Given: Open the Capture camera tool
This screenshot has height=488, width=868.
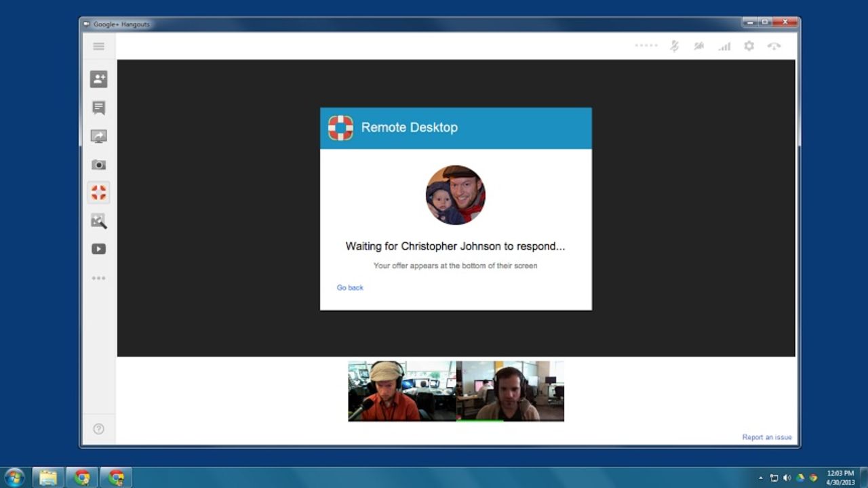Looking at the screenshot, I should 98,164.
